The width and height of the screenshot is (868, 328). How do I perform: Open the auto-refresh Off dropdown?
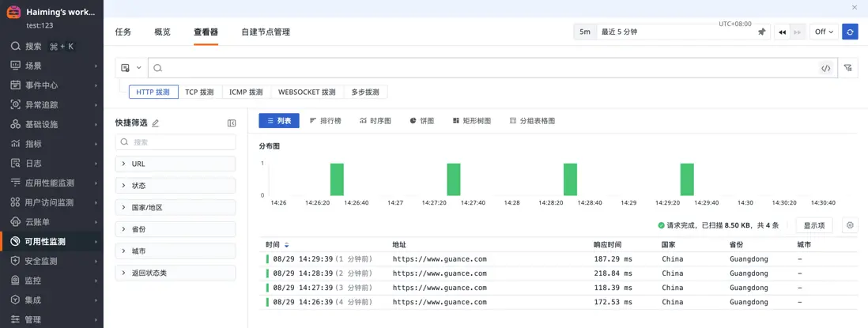click(x=825, y=32)
